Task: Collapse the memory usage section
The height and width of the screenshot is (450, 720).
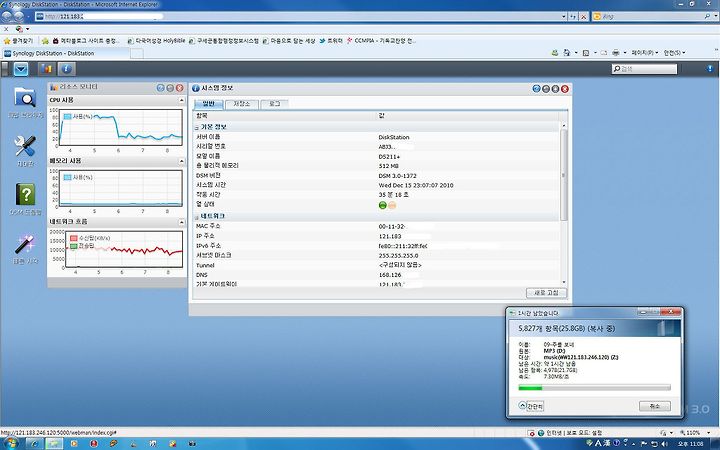Action: click(181, 161)
